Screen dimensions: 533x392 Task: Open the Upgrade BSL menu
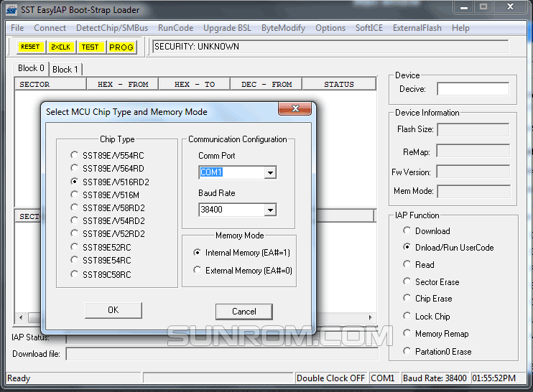point(227,28)
